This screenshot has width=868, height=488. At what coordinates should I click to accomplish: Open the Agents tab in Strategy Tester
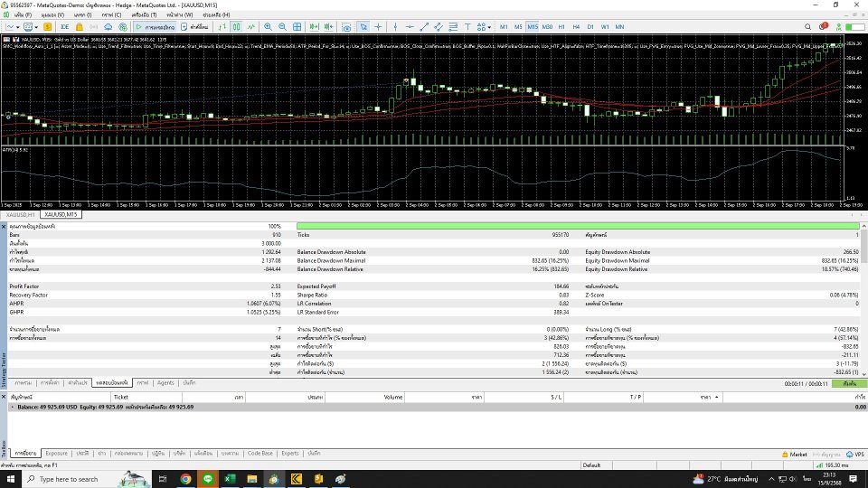coord(165,383)
